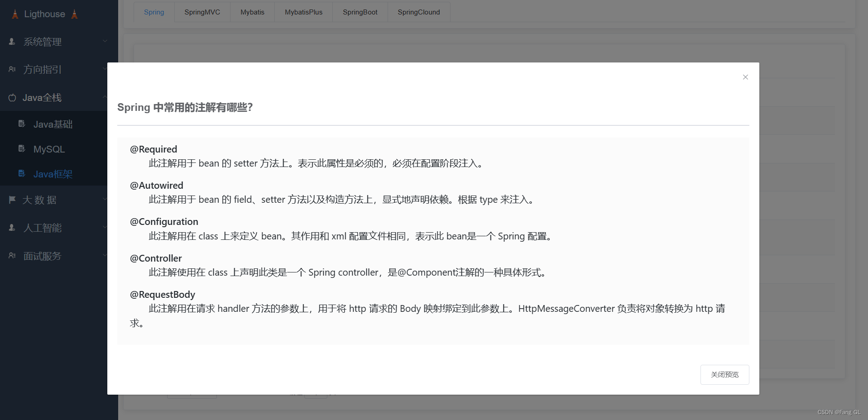Click the @Controller heading

point(156,258)
